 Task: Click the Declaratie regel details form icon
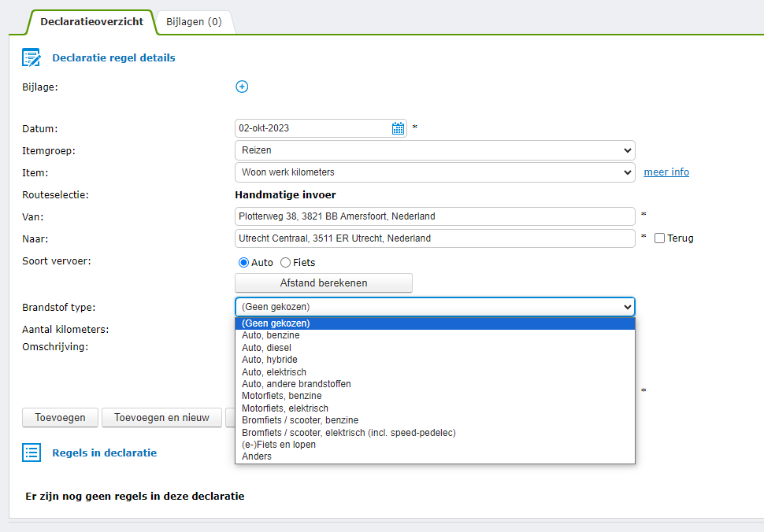click(x=32, y=57)
